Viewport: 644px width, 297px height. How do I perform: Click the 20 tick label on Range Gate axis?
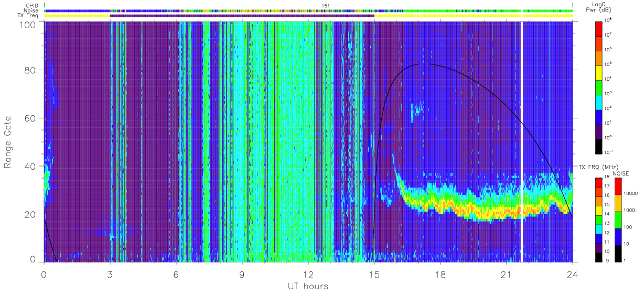(30, 214)
